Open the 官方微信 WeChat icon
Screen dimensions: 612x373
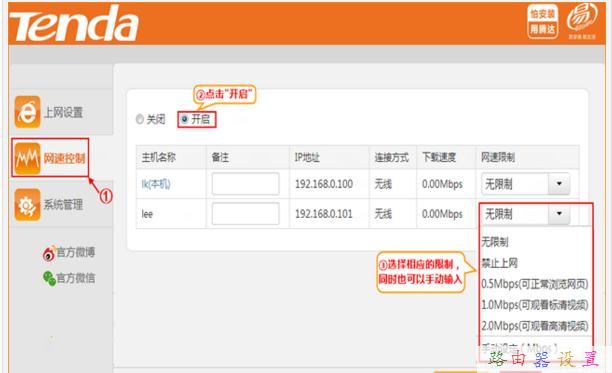click(x=49, y=278)
